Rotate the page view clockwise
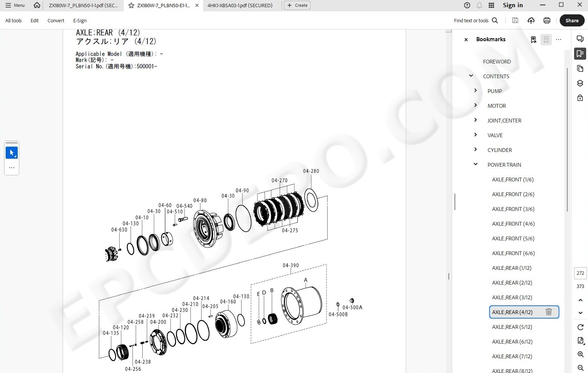The width and height of the screenshot is (588, 373). [580, 327]
